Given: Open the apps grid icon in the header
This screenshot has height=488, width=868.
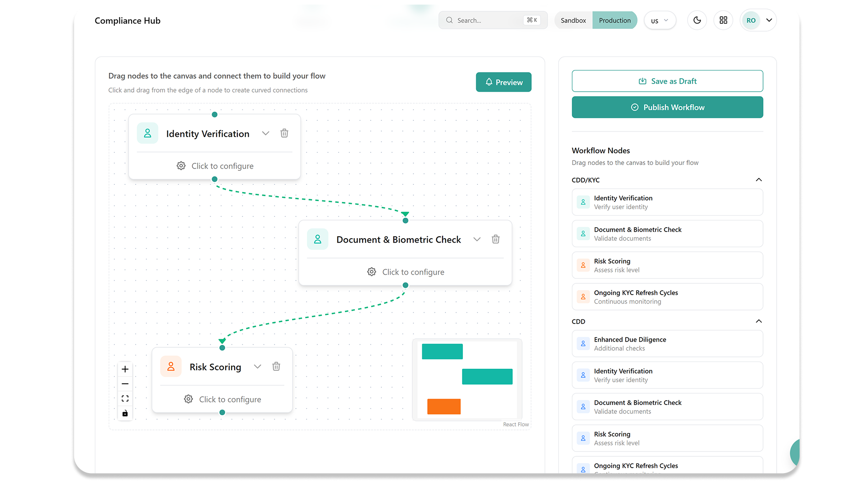Looking at the screenshot, I should click(x=723, y=20).
